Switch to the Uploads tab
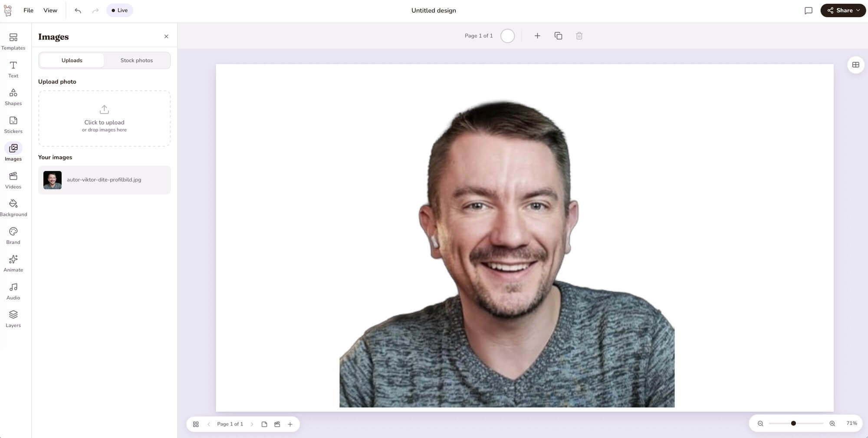This screenshot has width=868, height=438. pos(72,60)
